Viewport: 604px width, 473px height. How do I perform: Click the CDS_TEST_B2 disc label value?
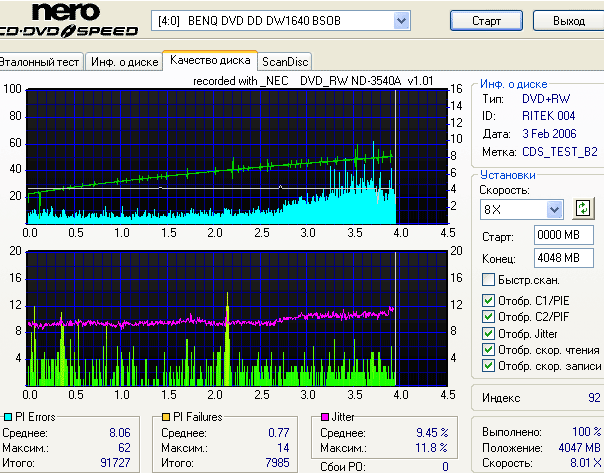click(560, 152)
